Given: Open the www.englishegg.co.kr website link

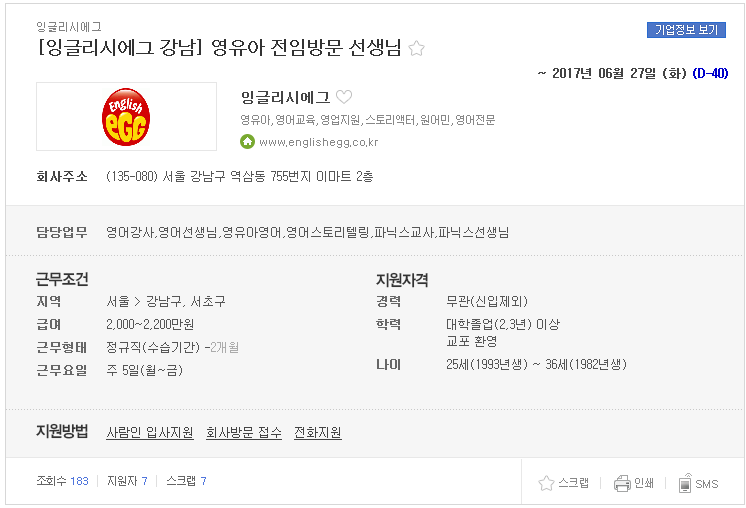Looking at the screenshot, I should (319, 142).
